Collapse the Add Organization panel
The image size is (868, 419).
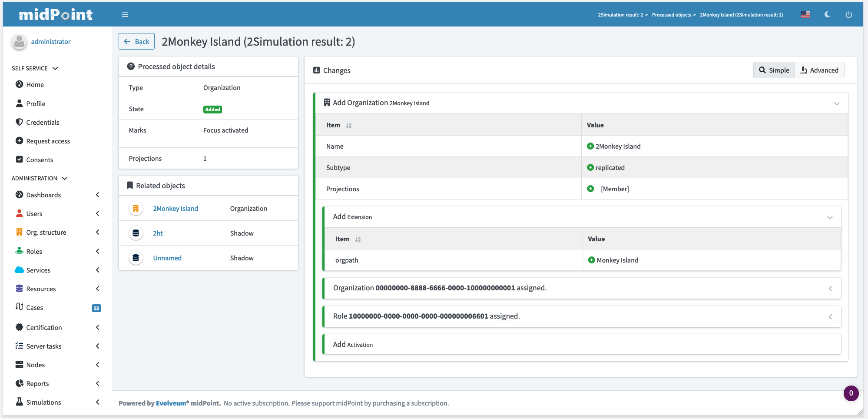(x=836, y=103)
